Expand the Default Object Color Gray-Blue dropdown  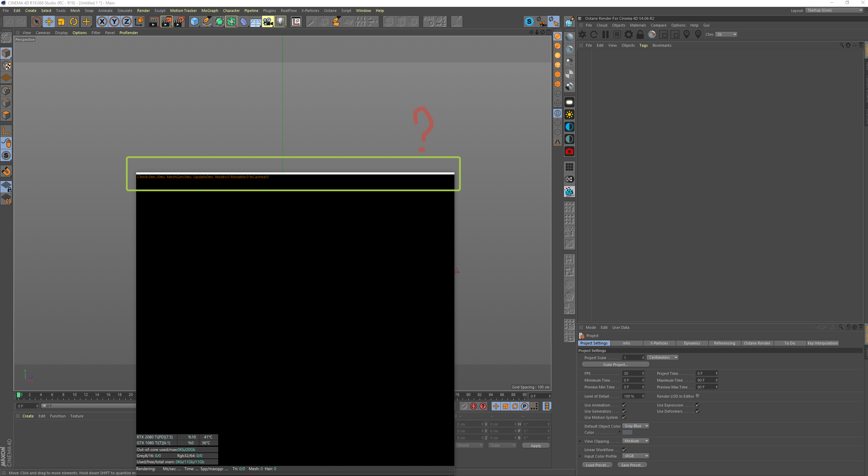(636, 426)
